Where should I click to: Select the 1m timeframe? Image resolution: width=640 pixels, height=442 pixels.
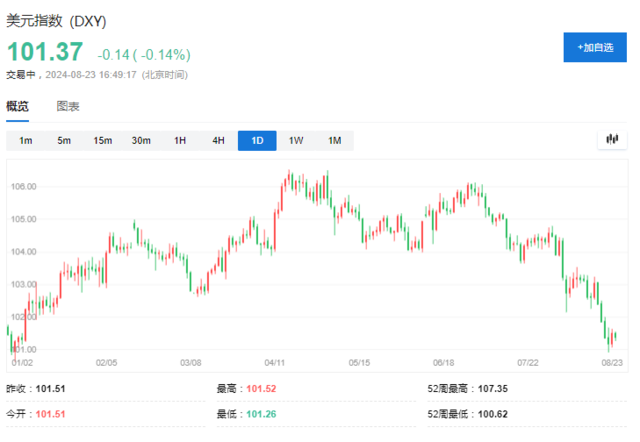click(x=26, y=141)
